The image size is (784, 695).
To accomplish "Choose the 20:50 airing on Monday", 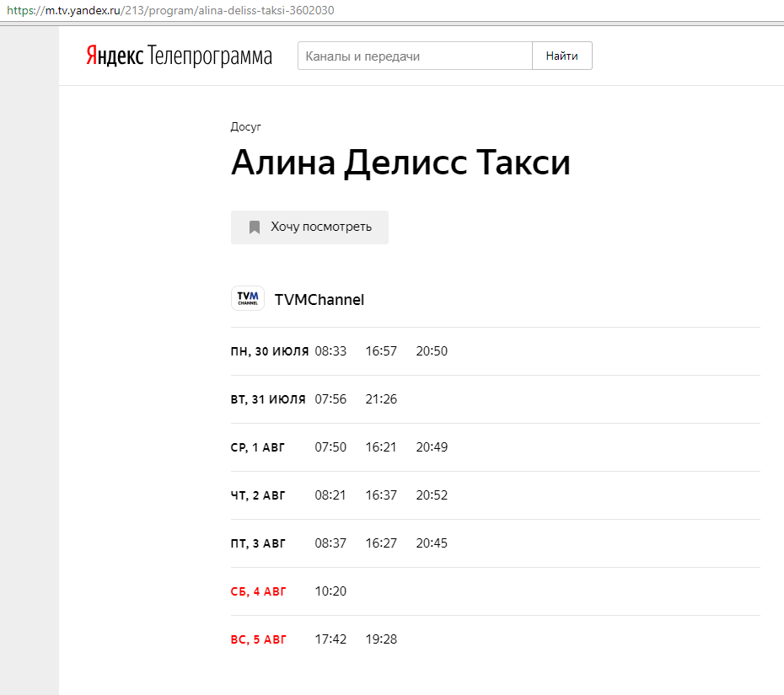I will tap(432, 351).
